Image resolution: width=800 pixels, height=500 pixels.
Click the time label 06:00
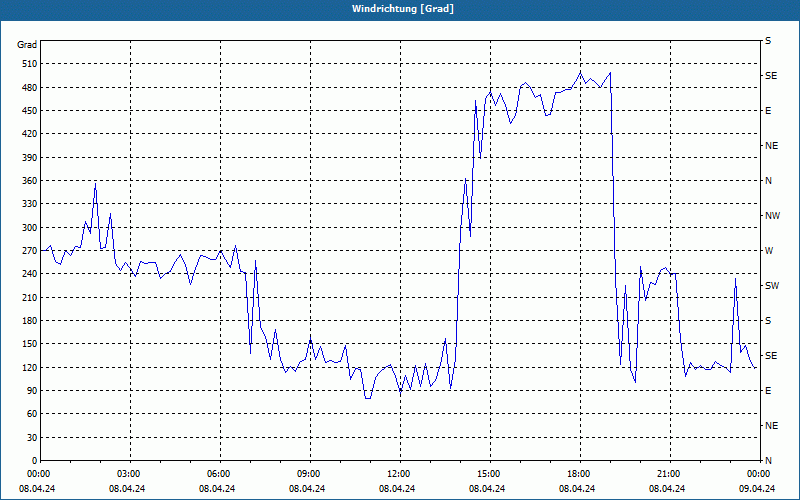[220, 474]
